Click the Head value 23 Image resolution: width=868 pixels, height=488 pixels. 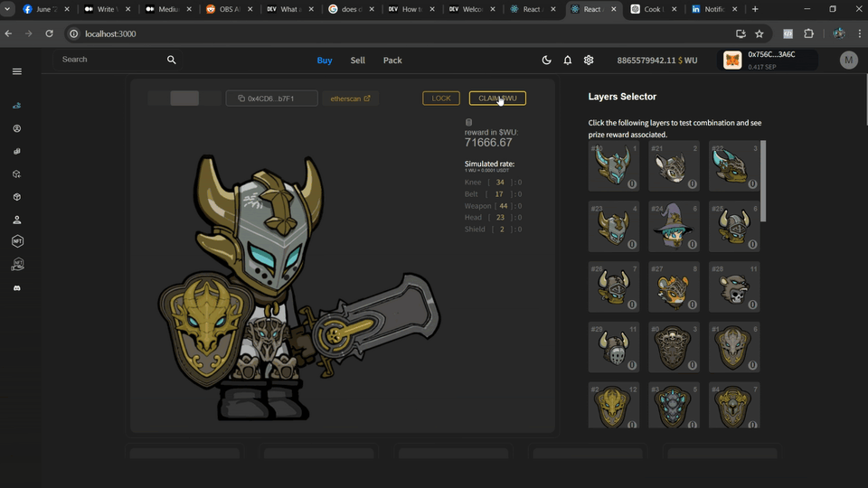click(500, 218)
